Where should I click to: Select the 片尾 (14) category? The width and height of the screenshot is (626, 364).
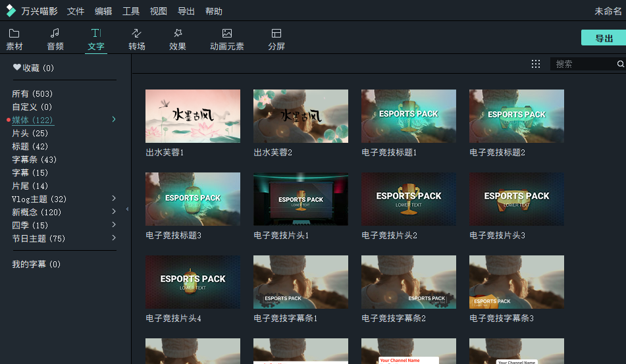point(30,186)
